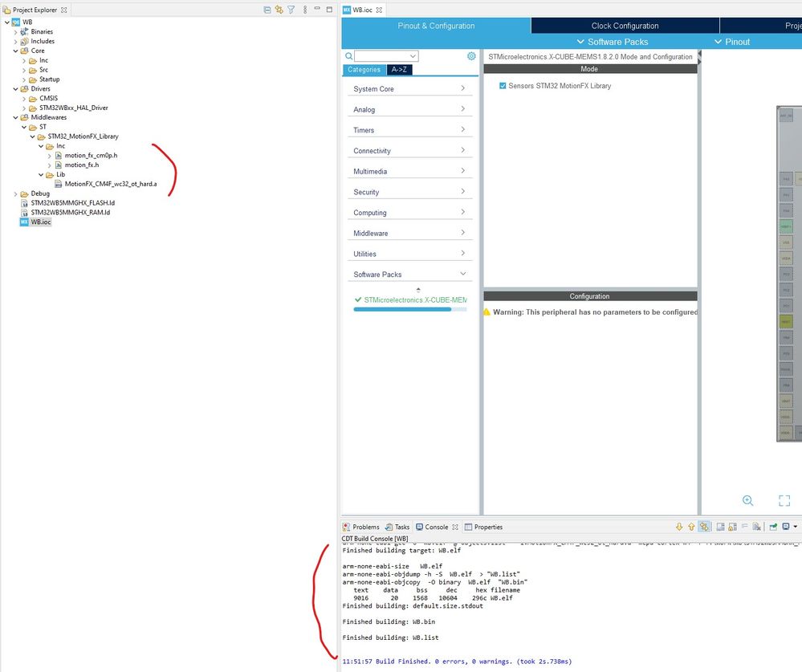
Task: Jump to previous error in the console toolbar
Action: click(691, 527)
